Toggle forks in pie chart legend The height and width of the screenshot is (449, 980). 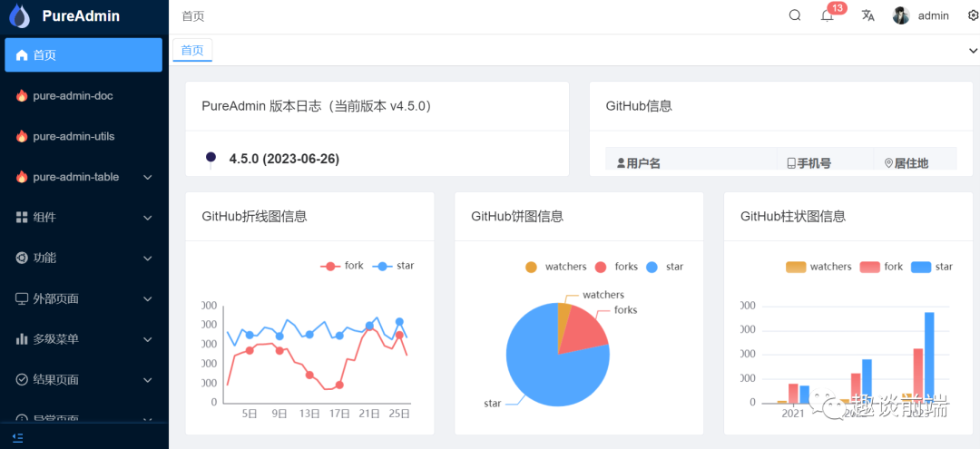click(616, 267)
